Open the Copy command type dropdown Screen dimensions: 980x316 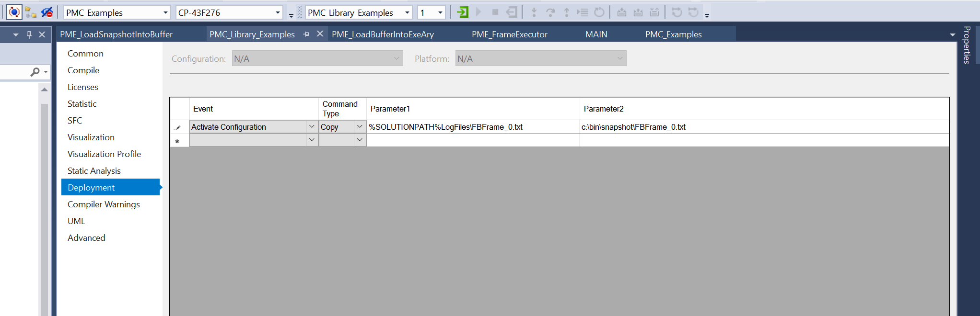(360, 127)
